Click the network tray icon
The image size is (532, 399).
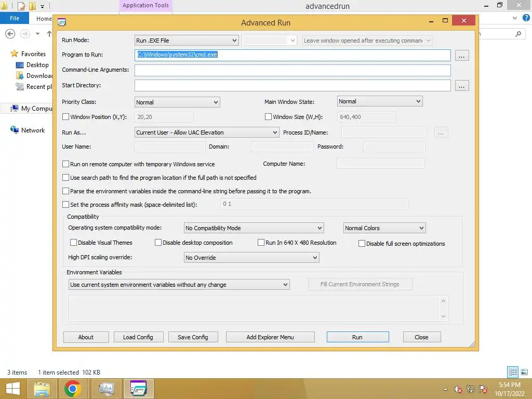(x=471, y=389)
